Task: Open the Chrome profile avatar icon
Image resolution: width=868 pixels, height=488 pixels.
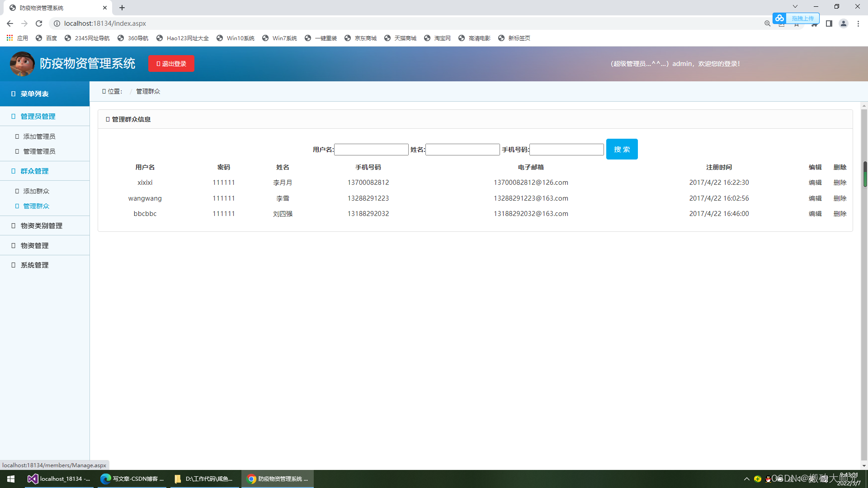Action: pos(843,23)
